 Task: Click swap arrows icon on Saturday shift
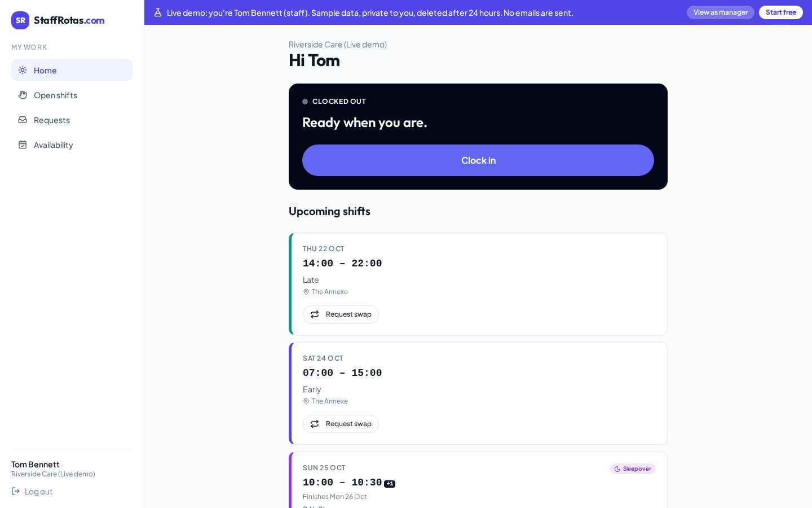[315, 424]
